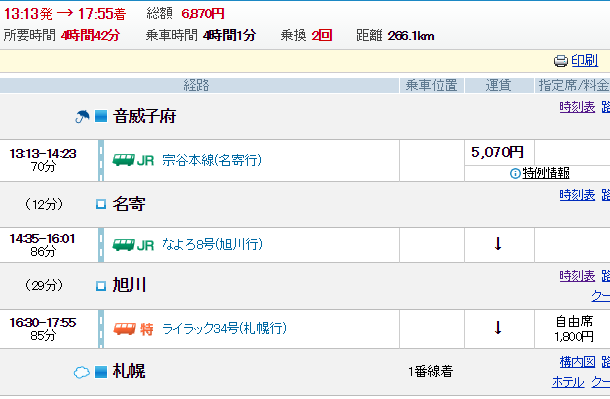This screenshot has width=610, height=399.
Task: Select the 旭川 station name
Action: tap(129, 285)
